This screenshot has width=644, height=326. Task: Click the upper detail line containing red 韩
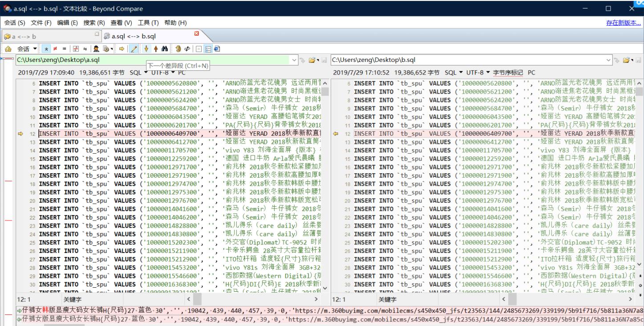(x=329, y=310)
